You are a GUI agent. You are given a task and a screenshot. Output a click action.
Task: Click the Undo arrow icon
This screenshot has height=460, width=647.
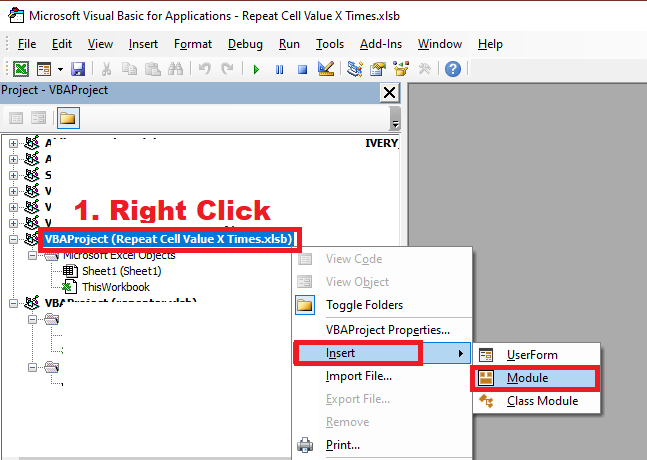click(205, 68)
